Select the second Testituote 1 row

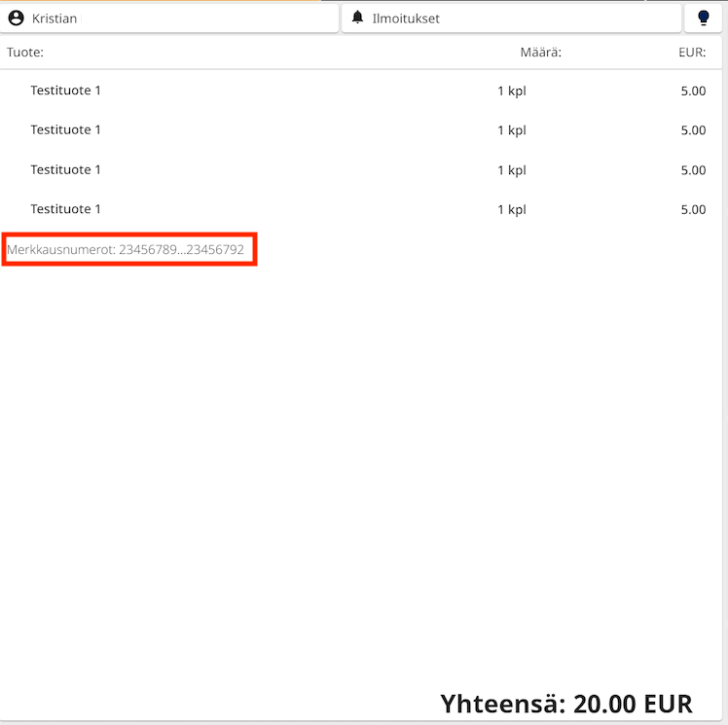point(66,129)
